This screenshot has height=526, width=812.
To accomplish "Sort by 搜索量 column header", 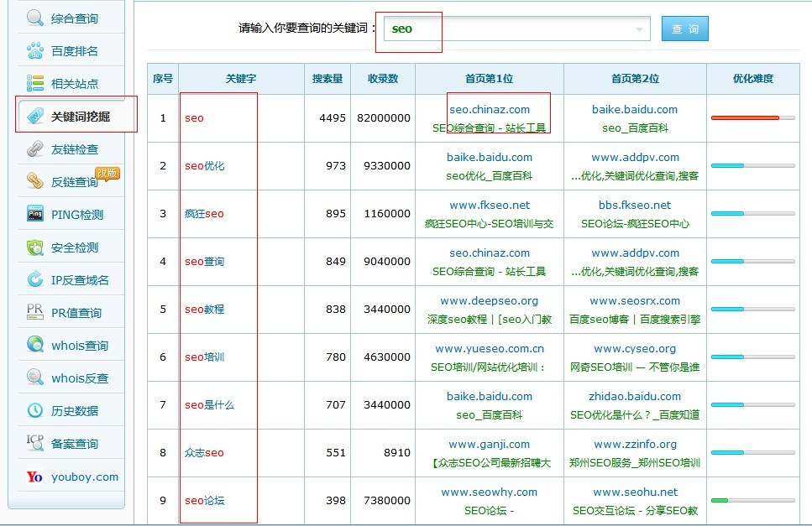I will pyautogui.click(x=327, y=79).
